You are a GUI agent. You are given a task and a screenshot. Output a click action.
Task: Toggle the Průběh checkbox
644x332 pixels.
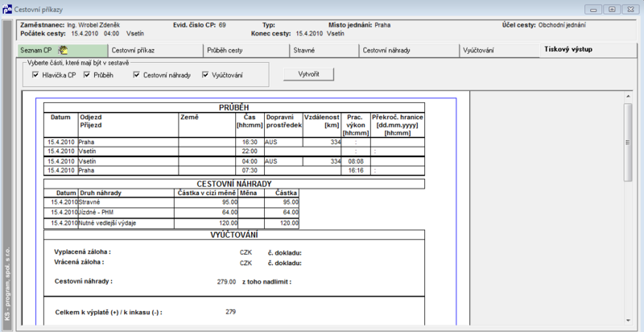tap(87, 75)
